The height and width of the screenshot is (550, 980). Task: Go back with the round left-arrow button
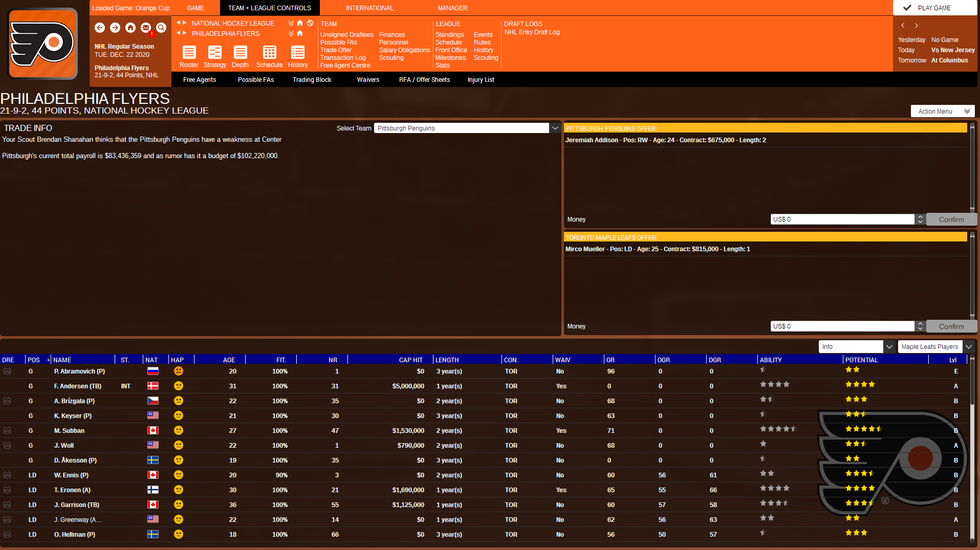[x=100, y=28]
